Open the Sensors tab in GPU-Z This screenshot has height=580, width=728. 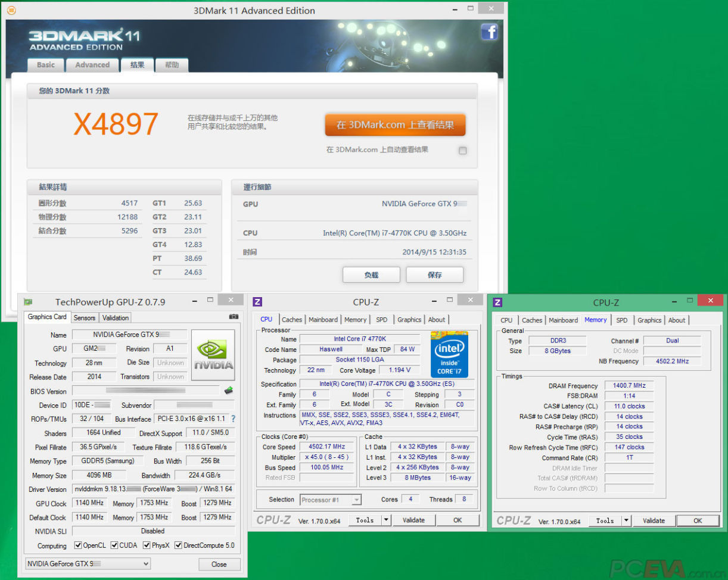tap(85, 317)
